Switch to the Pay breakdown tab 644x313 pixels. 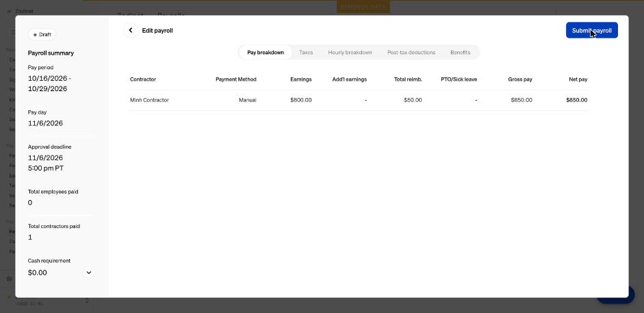coord(266,53)
